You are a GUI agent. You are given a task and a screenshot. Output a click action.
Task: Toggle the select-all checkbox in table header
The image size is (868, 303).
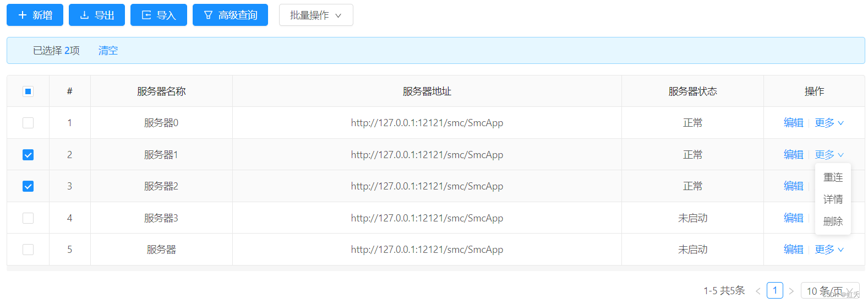pyautogui.click(x=28, y=91)
